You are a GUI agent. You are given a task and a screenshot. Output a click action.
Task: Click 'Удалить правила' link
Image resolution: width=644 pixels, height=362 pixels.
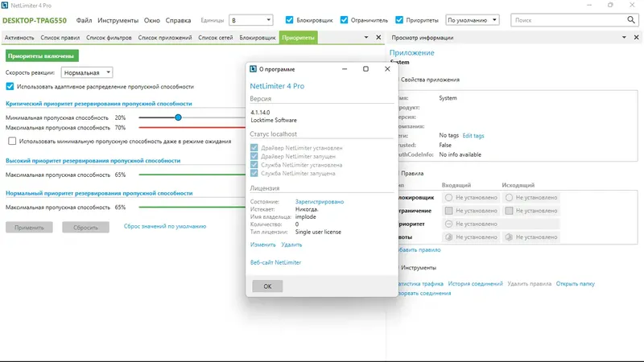click(530, 284)
